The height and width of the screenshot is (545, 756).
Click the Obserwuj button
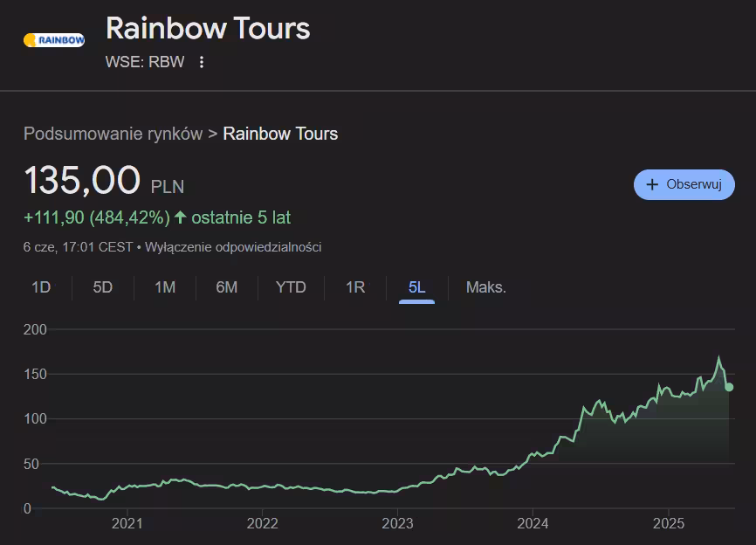[684, 184]
